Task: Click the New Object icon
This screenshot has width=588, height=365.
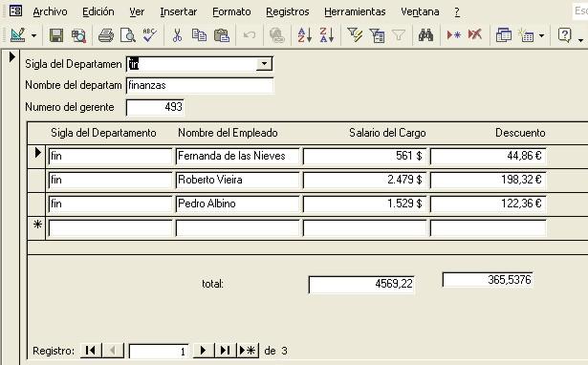Action: click(x=526, y=35)
